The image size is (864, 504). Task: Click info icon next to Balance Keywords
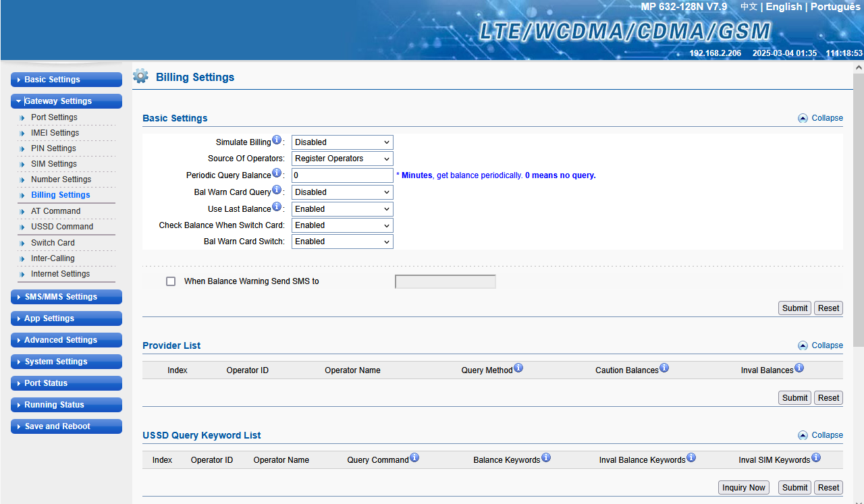(545, 458)
